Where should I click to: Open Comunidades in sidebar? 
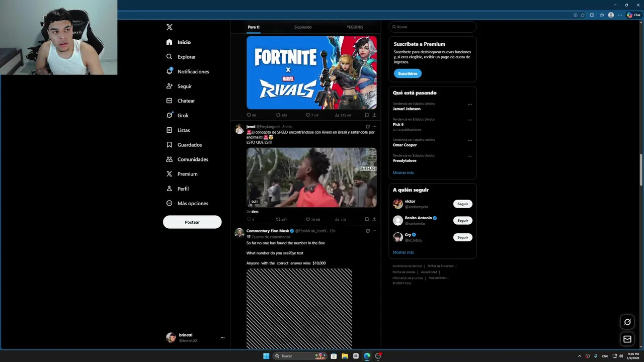click(x=187, y=159)
